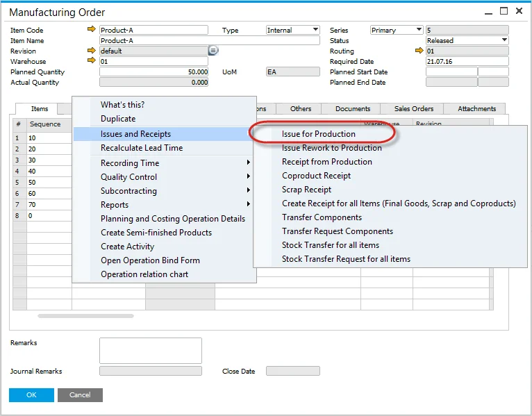Open the Series dropdown showing Primary
Viewport: 532px width, 416px height.
(x=418, y=30)
